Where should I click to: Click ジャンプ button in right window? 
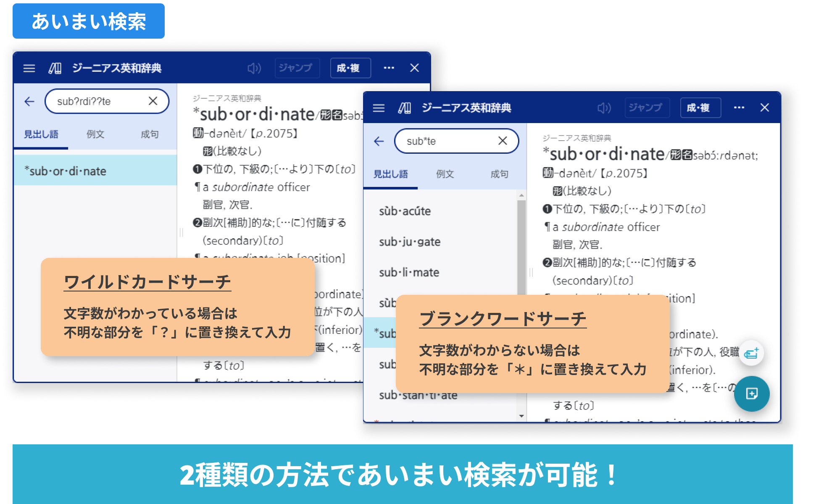647,108
